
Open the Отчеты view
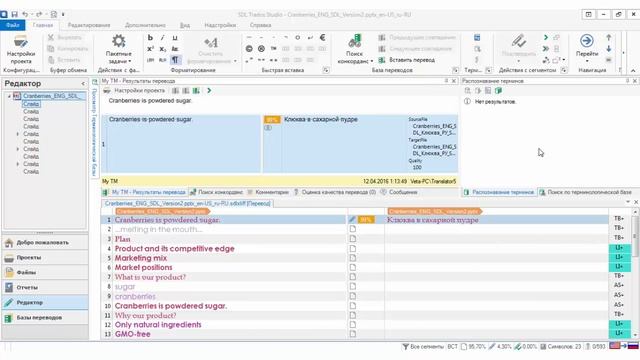tap(45, 287)
